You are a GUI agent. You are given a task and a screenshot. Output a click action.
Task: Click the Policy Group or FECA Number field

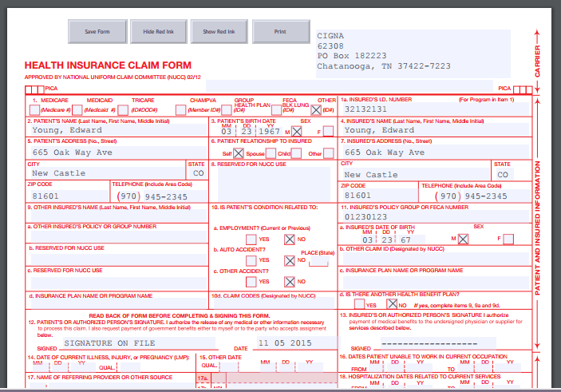pyautogui.click(x=435, y=216)
